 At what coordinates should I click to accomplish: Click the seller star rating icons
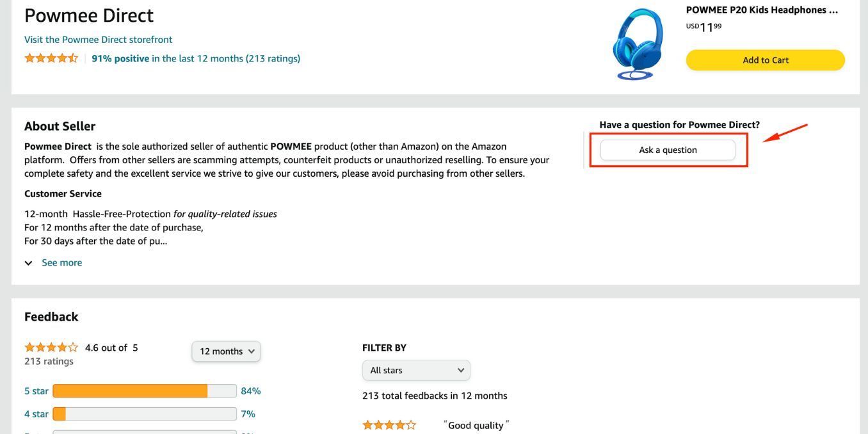click(51, 58)
